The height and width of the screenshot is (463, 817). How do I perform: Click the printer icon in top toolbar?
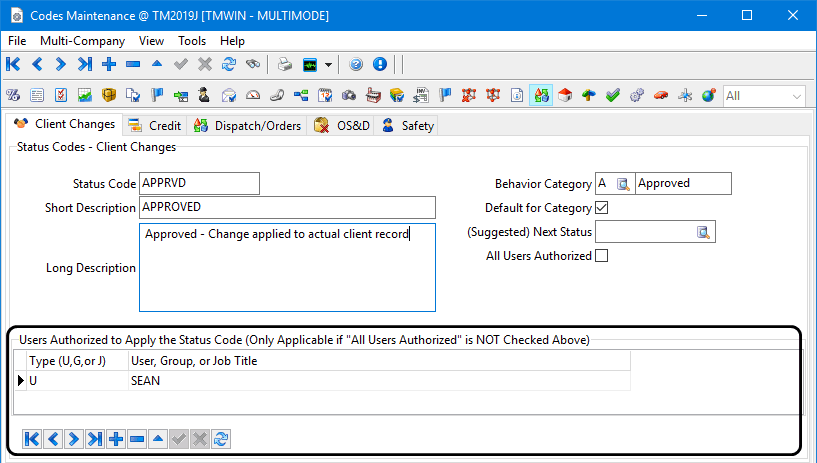pyautogui.click(x=285, y=65)
